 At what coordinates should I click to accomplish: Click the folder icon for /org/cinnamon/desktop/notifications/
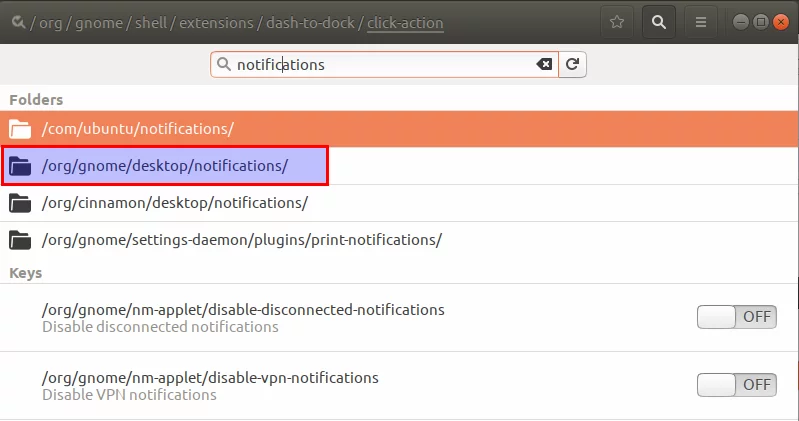20,203
